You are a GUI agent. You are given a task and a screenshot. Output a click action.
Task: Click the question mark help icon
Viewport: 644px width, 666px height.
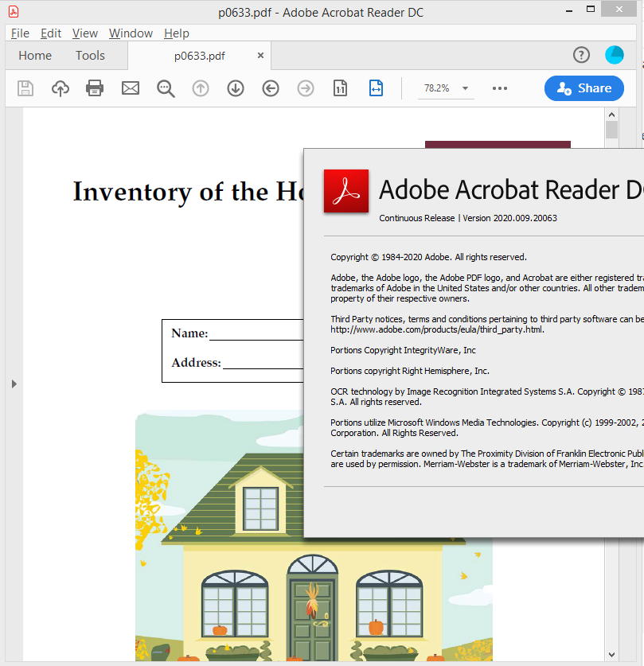[581, 54]
